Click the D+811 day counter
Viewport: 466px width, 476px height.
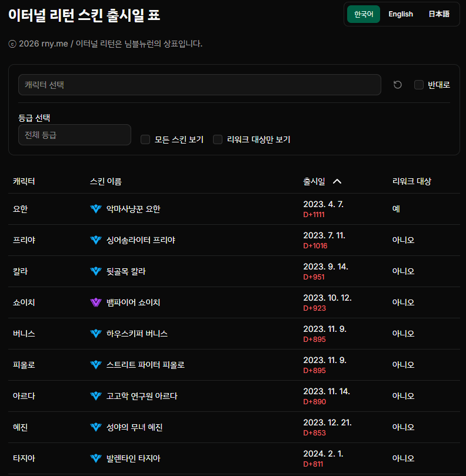coord(313,464)
